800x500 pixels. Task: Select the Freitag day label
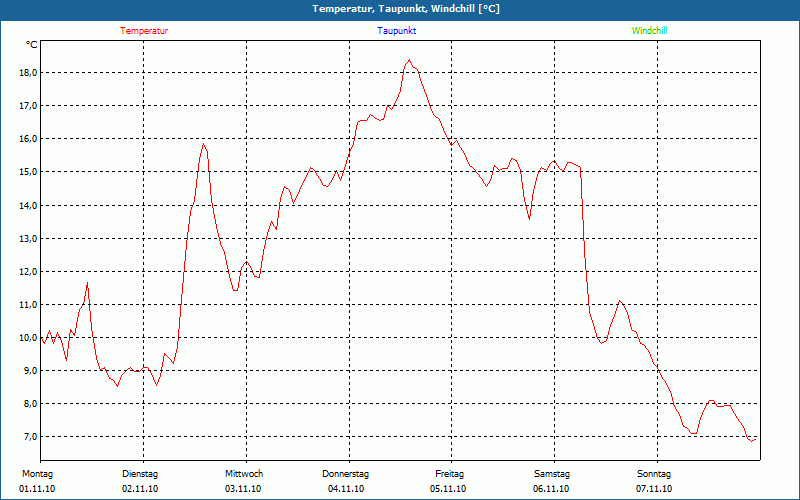click(x=449, y=474)
